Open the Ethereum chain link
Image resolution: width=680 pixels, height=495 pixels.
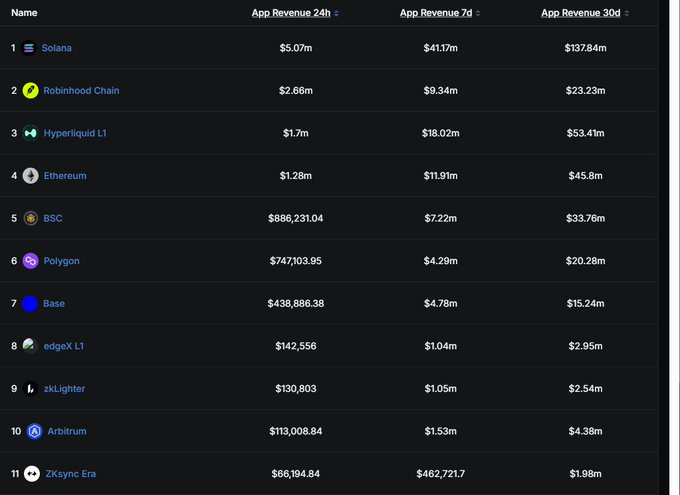point(65,176)
